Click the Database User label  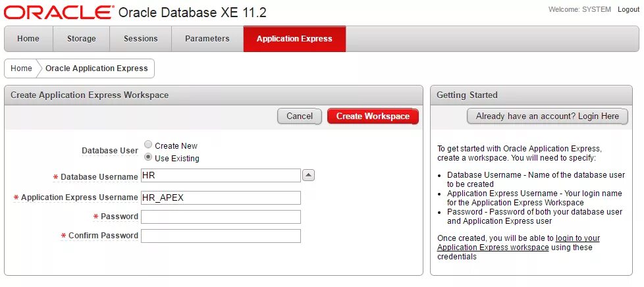110,151
